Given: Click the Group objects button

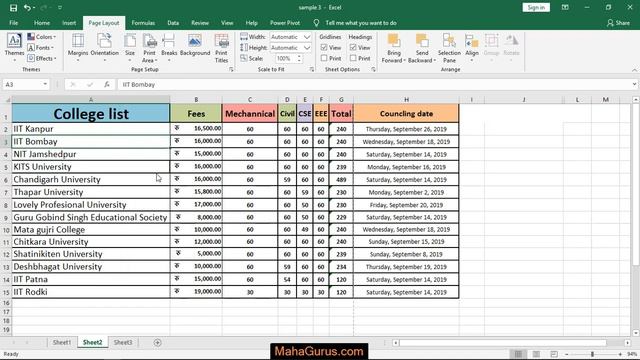Looking at the screenshot, I should tap(491, 47).
